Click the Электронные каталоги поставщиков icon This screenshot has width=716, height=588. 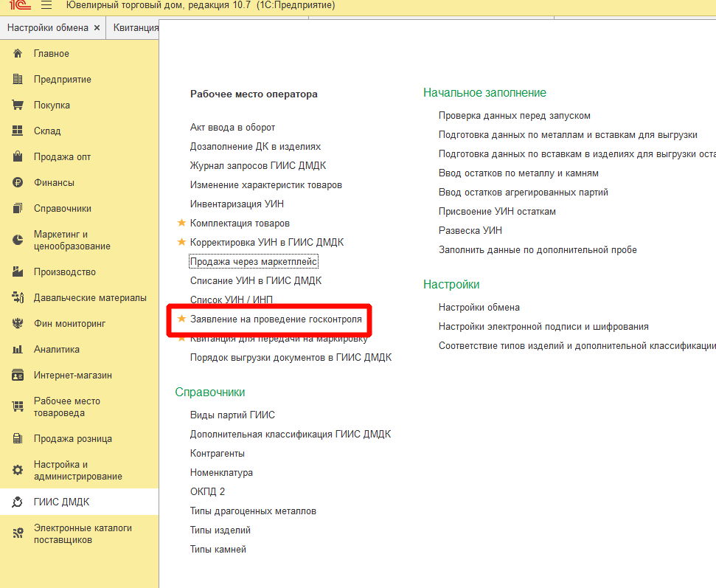click(18, 533)
